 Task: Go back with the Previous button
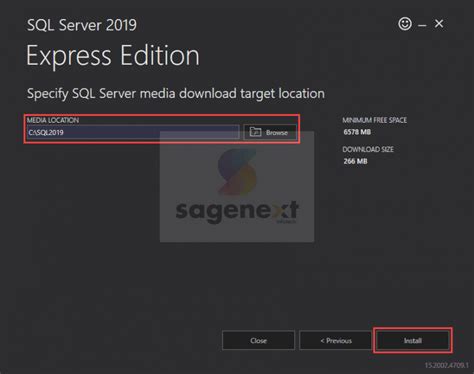(x=335, y=340)
